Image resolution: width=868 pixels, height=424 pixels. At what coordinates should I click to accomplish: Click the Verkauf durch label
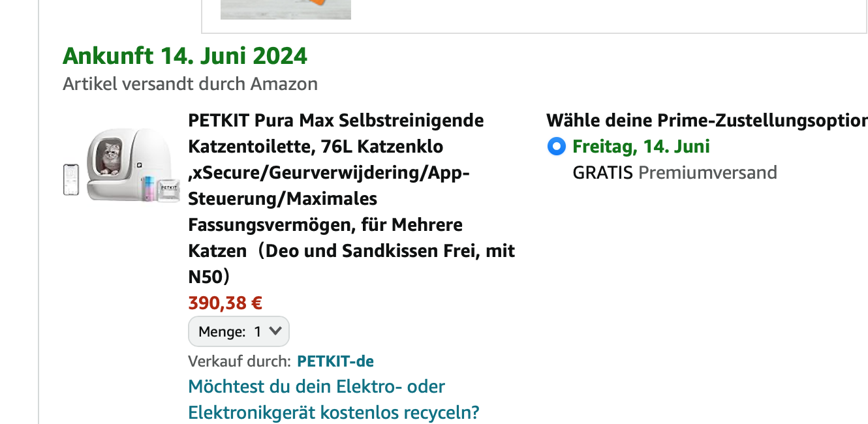pos(239,361)
